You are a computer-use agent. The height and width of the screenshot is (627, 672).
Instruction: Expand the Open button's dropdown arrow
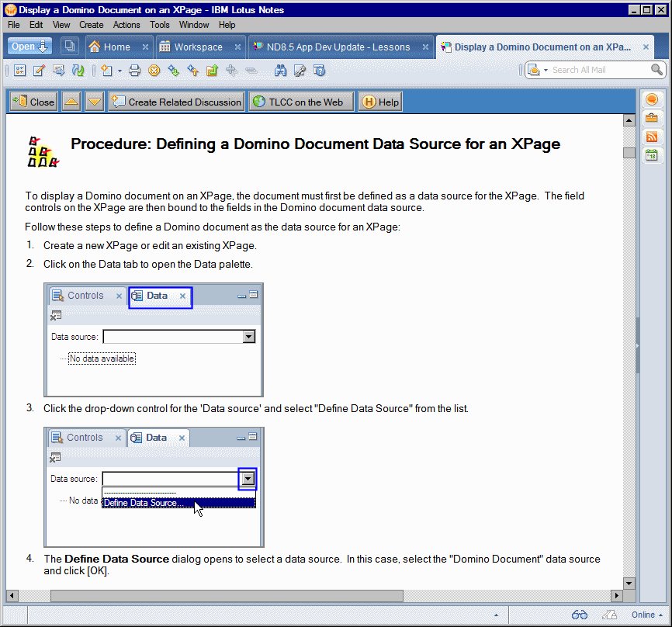[x=43, y=47]
